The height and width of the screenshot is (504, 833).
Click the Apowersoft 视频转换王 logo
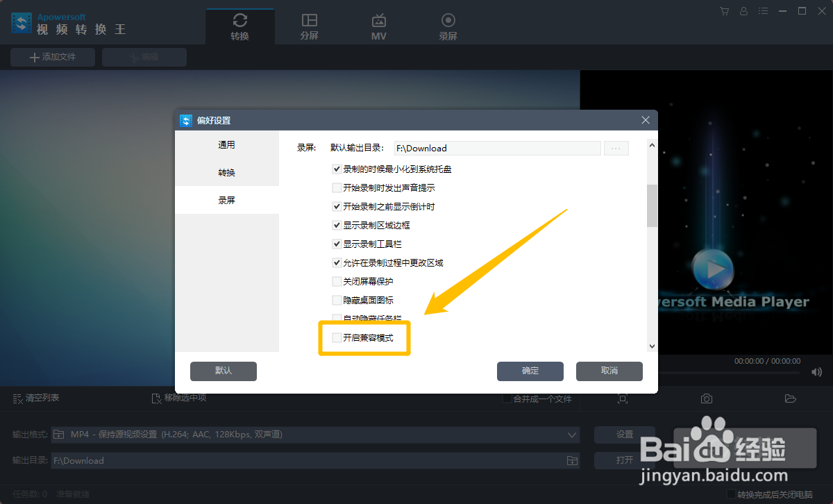pyautogui.click(x=68, y=24)
